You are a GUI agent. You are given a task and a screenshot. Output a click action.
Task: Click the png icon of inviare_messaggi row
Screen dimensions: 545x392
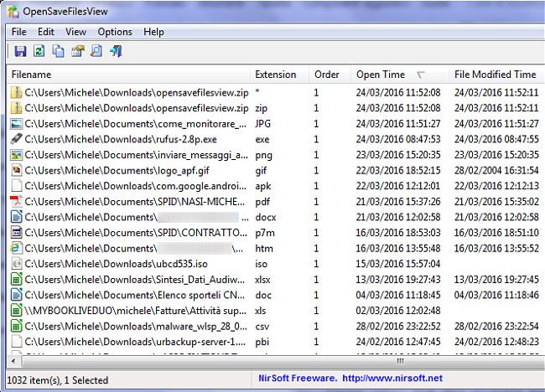(16, 155)
